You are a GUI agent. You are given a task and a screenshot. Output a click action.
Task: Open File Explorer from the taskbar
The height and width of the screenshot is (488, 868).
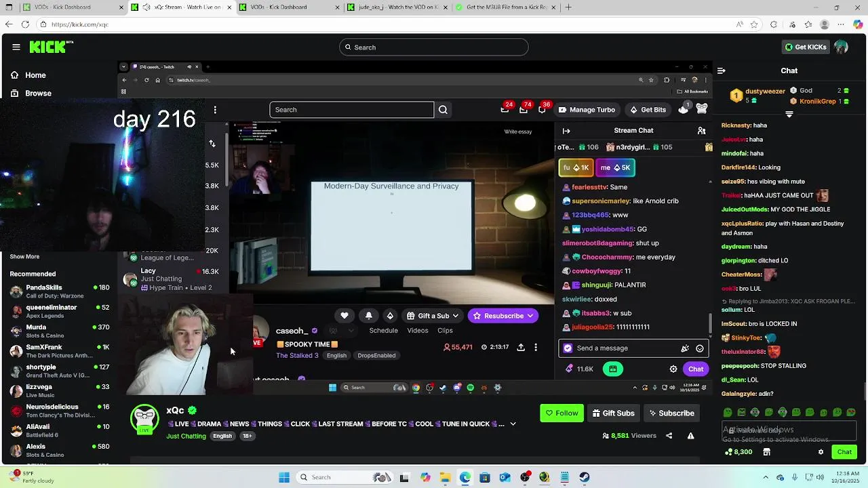point(445,477)
